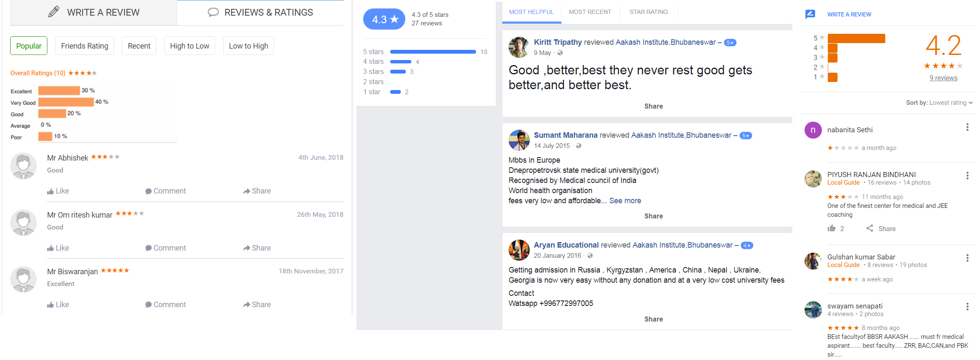
Task: Select the Popular filter
Action: 29,46
